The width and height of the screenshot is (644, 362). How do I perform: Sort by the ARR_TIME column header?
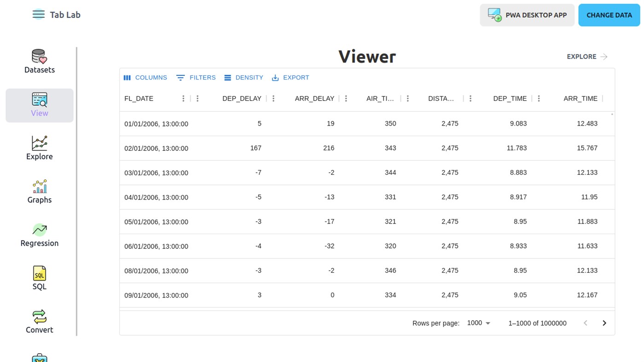(x=580, y=98)
